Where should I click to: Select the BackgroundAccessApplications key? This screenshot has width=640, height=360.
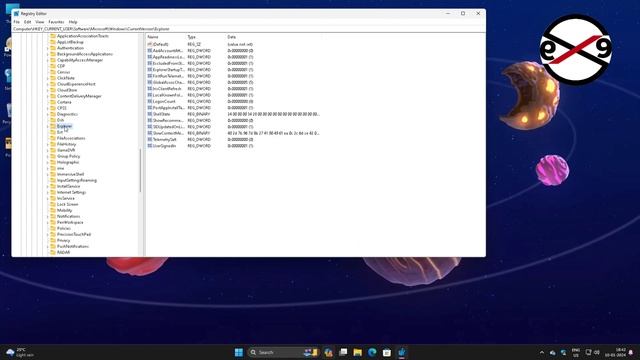85,54
